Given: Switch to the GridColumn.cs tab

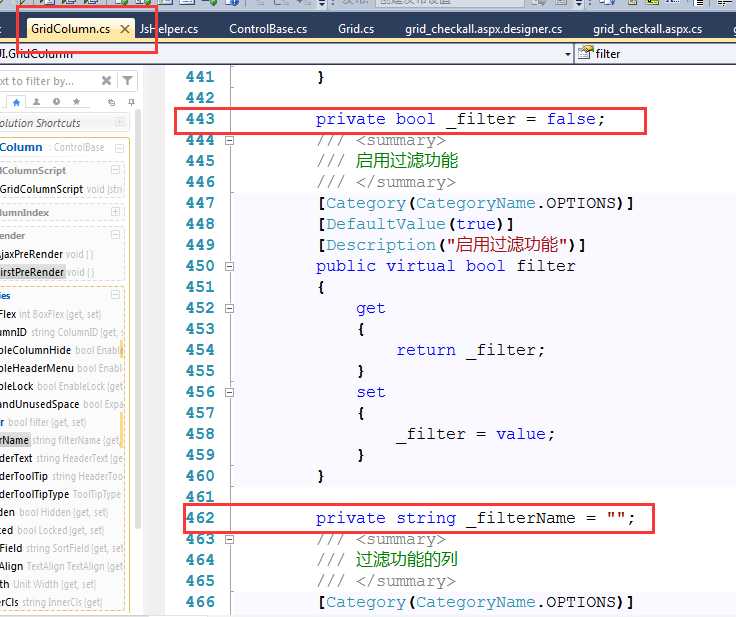Looking at the screenshot, I should click(70, 29).
